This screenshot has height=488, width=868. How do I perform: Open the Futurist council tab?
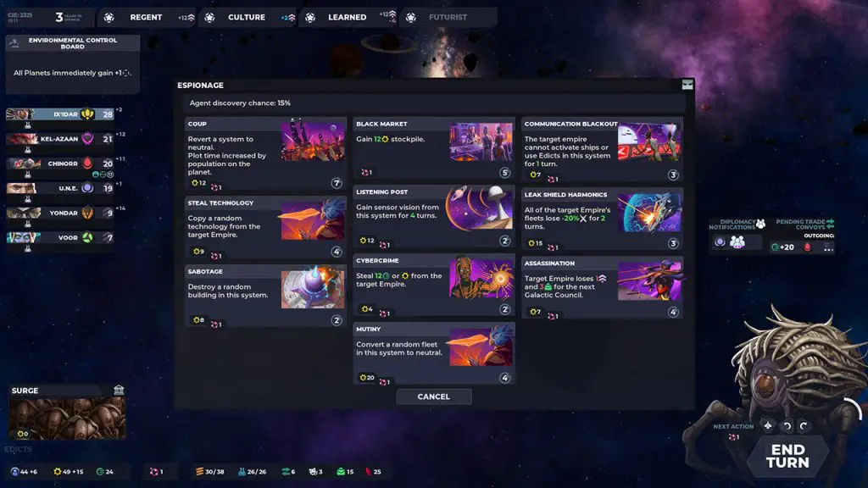[x=448, y=17]
